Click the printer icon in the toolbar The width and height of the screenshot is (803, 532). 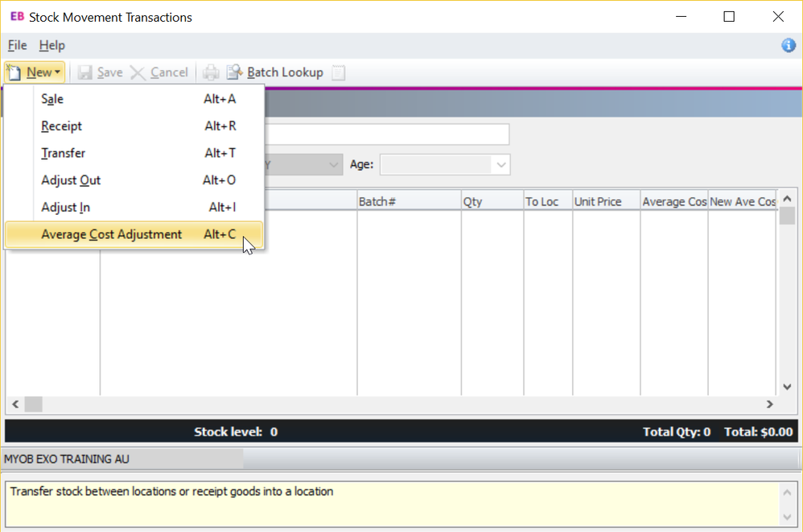tap(211, 72)
